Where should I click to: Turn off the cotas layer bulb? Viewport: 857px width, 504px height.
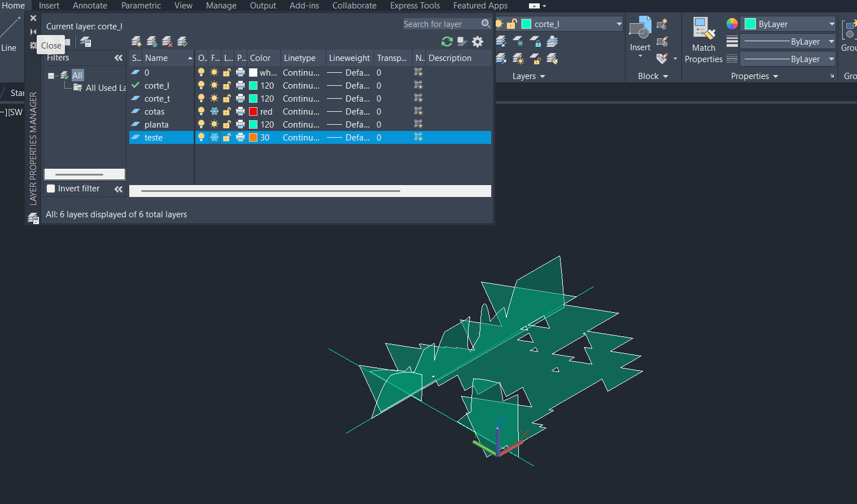pos(201,111)
